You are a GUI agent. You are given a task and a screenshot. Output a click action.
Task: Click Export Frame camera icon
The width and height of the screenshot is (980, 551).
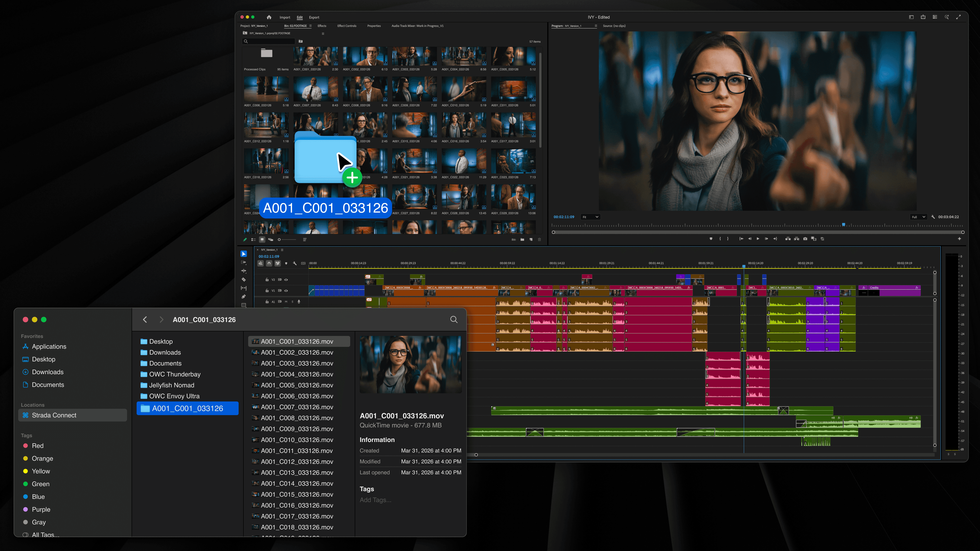pyautogui.click(x=805, y=239)
